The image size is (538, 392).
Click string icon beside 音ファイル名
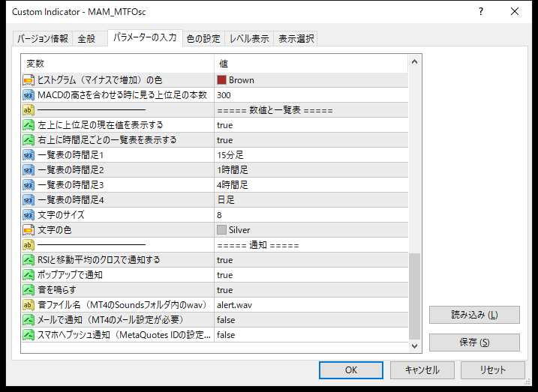click(x=29, y=305)
